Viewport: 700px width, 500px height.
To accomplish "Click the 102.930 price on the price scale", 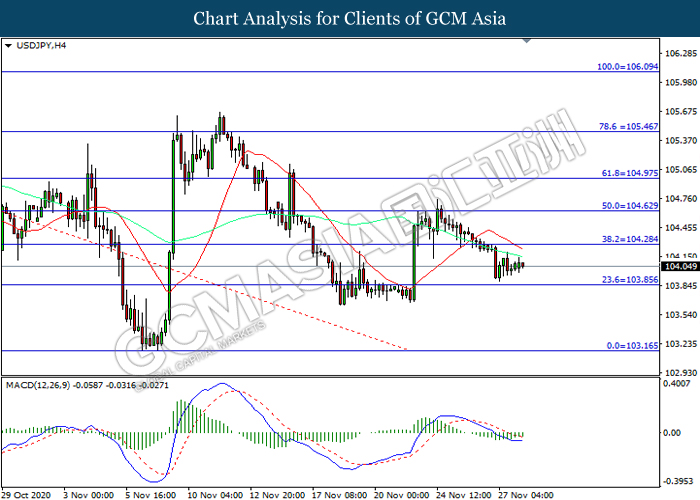I will [x=680, y=372].
